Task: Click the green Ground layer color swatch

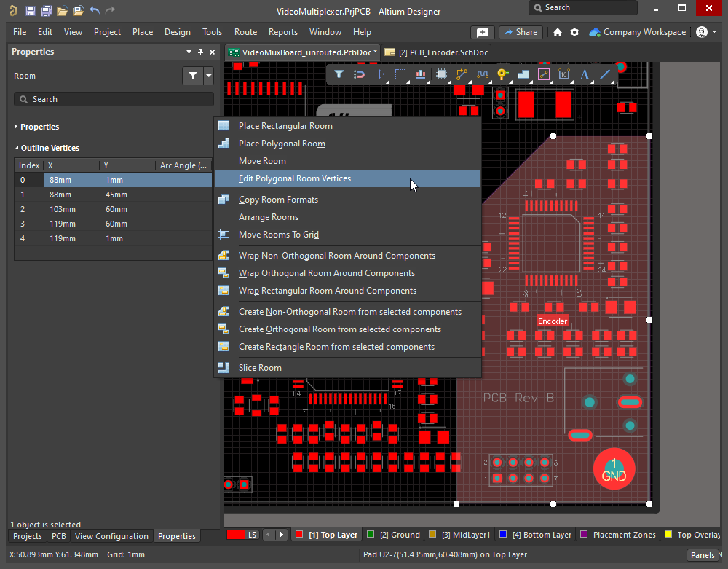Action: [371, 535]
